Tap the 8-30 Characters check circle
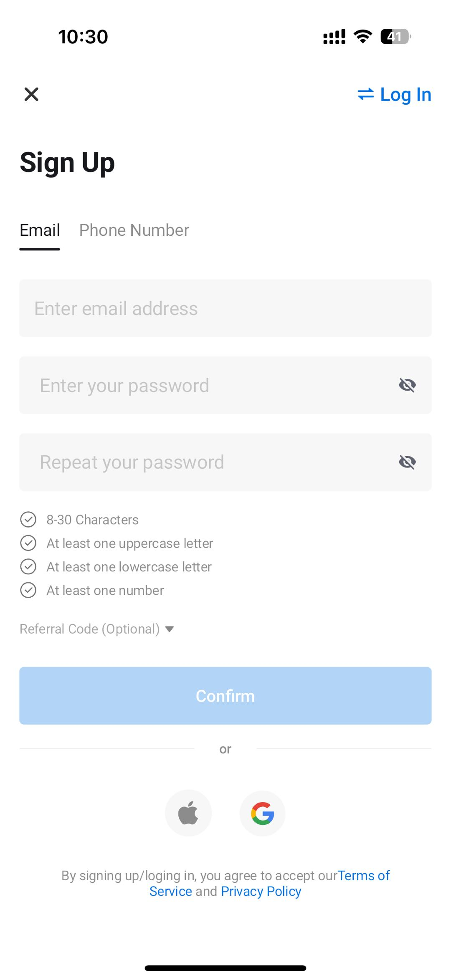 point(28,520)
